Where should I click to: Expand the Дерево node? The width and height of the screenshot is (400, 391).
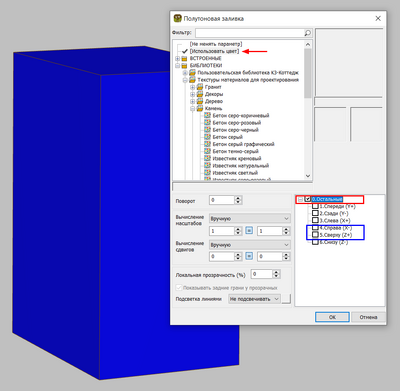[193, 101]
